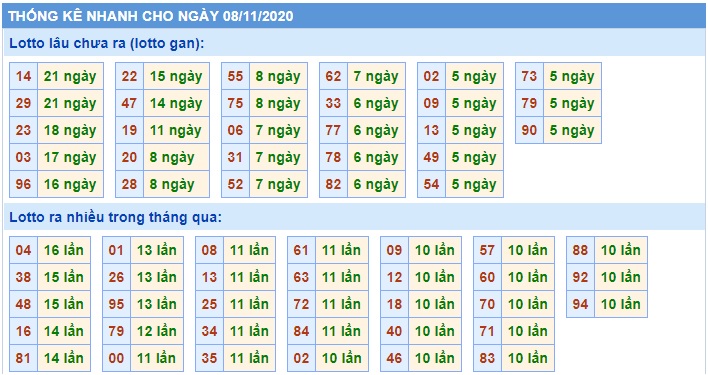
Task: Select the '21 ngày' cell beside number 29
Action: point(70,103)
